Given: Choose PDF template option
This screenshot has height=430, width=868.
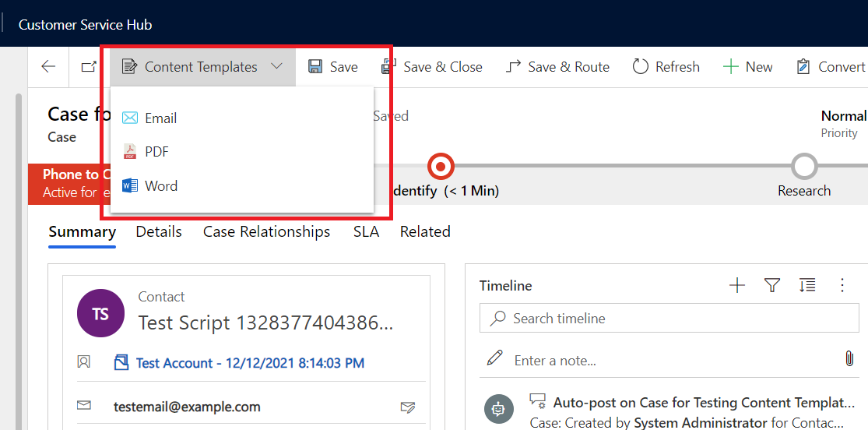Looking at the screenshot, I should pos(156,152).
